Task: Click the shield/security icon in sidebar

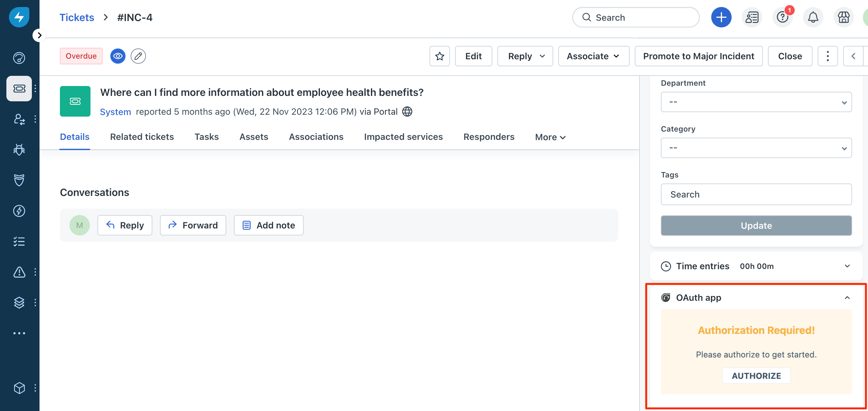Action: 19,179
